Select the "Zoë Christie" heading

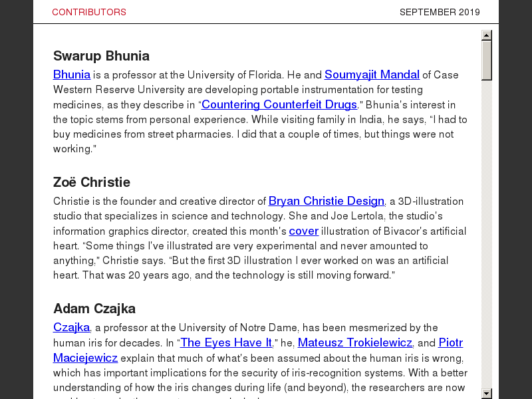92,182
